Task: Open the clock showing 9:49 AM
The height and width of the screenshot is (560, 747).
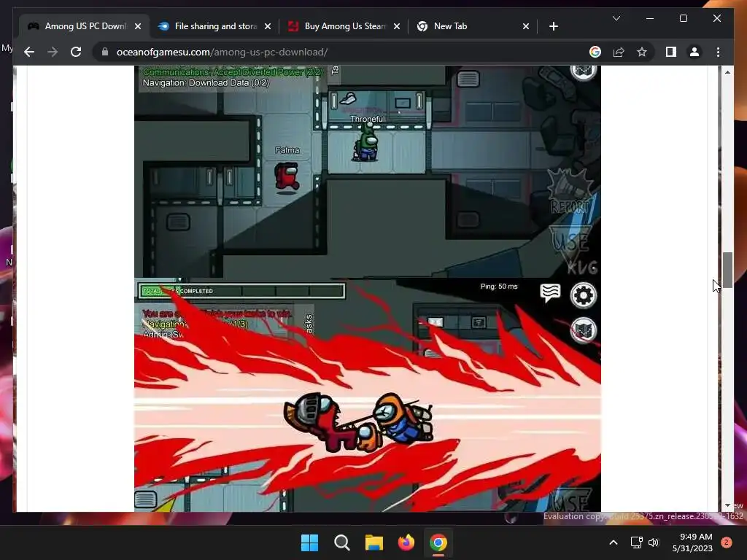Action: pyautogui.click(x=692, y=542)
